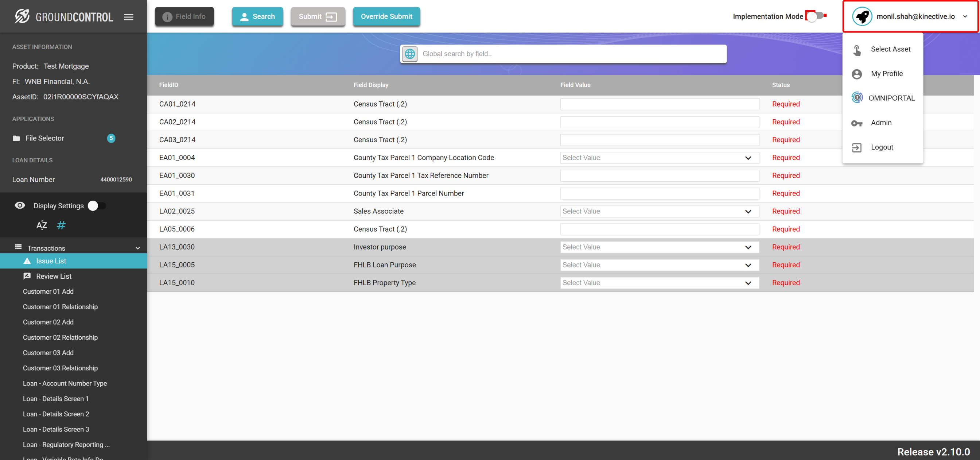Screen dimensions: 980x460
Task: Toggle the Implementation Mode switch
Action: coord(816,16)
